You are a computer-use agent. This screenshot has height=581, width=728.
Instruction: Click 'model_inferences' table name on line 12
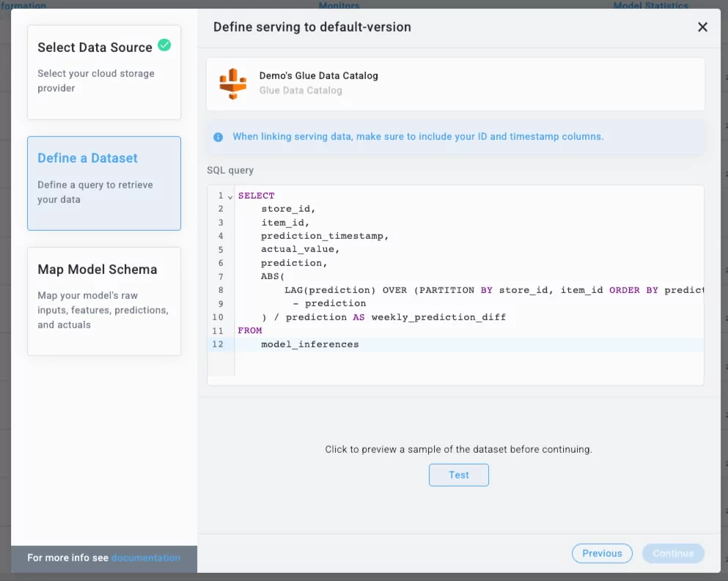(x=309, y=344)
